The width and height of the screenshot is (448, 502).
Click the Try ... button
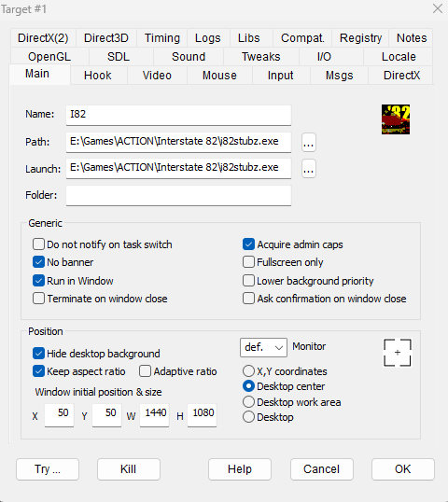pyautogui.click(x=48, y=469)
